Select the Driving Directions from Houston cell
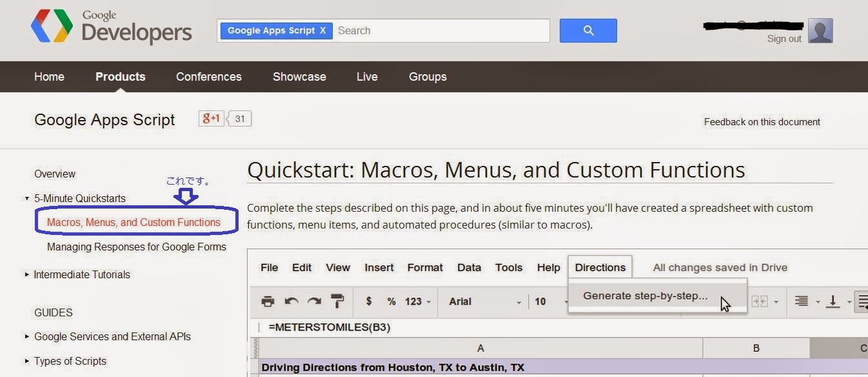The image size is (868, 377). [x=480, y=367]
